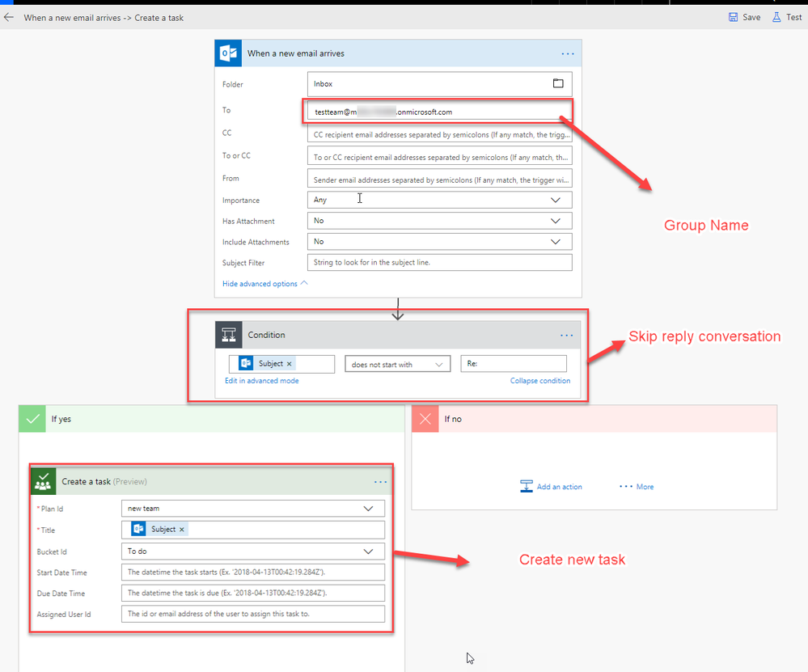Click Outlook icon in condition Subject token

pos(246,363)
